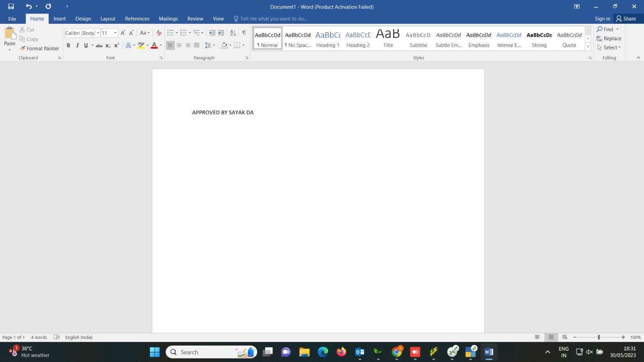Expand the Styles gallery More arrow
644x362 pixels.
coord(588,47)
